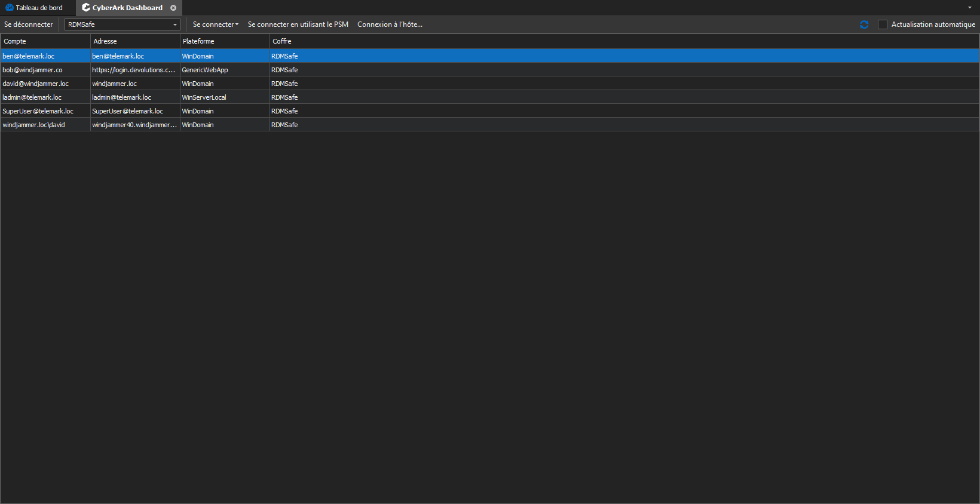
Task: Click the blue refresh icon
Action: click(864, 24)
